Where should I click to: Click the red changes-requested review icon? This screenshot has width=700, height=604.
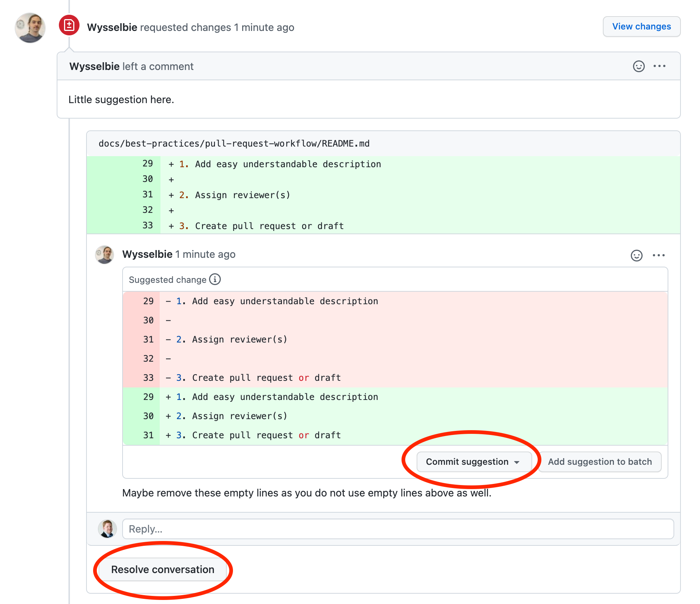(x=69, y=25)
